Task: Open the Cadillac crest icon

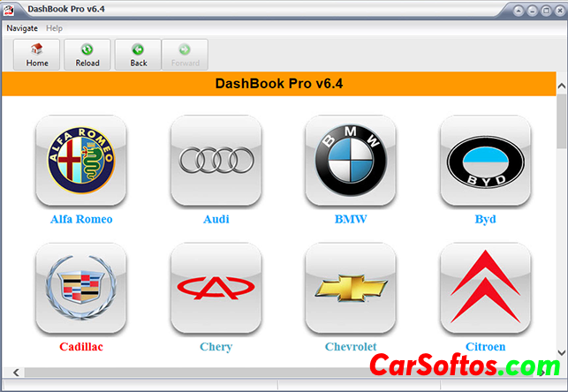Action: click(81, 289)
